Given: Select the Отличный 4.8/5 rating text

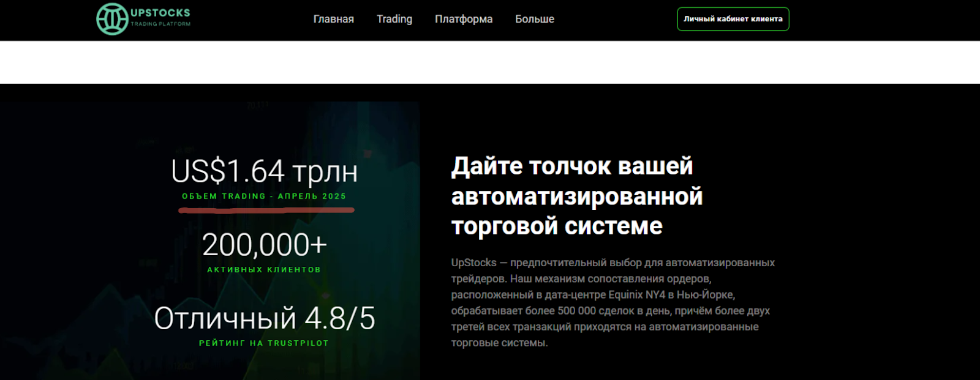Looking at the screenshot, I should 265,318.
